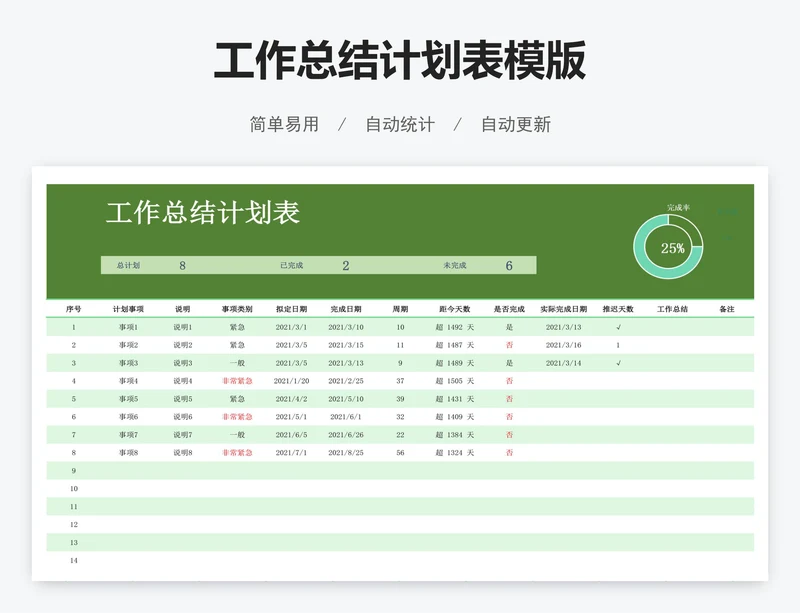Viewport: 800px width, 613px height.
Task: Click the 紧急 category cell in 事项5 row
Action: coord(237,399)
